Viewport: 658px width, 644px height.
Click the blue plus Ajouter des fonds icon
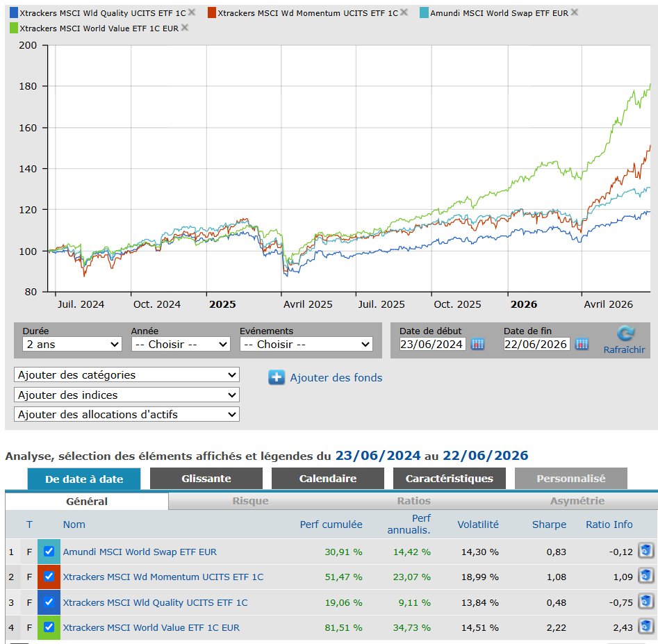pyautogui.click(x=277, y=378)
